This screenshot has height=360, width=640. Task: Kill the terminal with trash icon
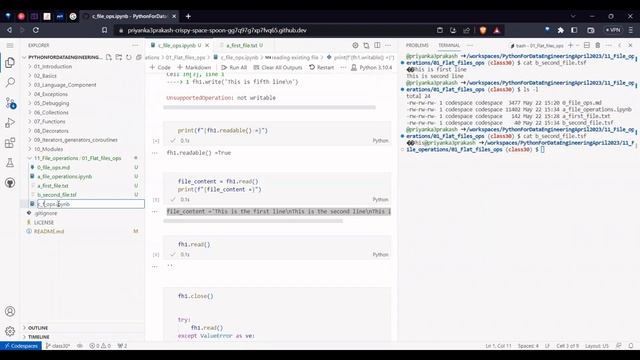598,45
